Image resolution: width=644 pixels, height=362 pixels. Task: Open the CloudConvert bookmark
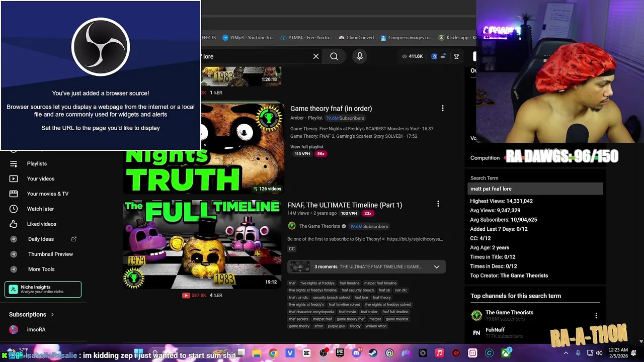[x=357, y=38]
